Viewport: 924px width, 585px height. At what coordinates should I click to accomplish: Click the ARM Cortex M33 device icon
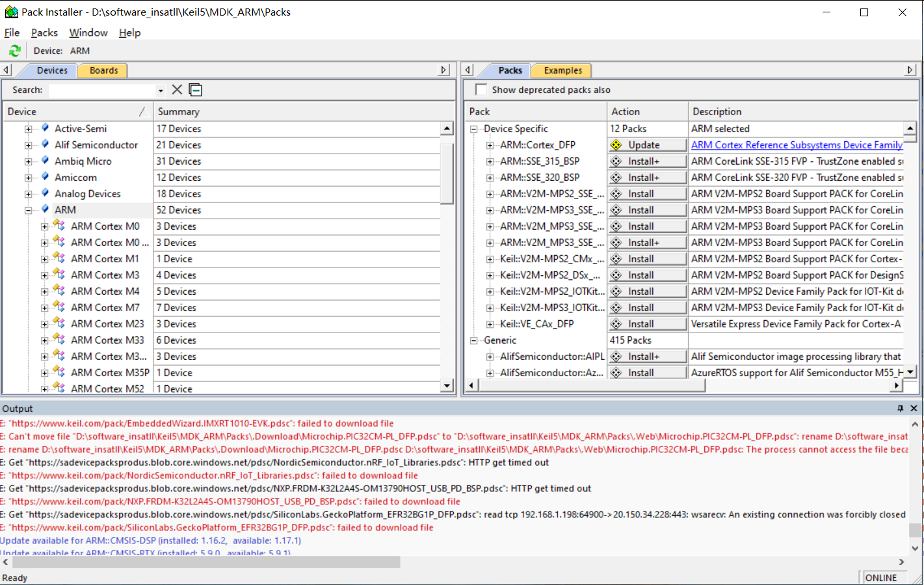(59, 339)
